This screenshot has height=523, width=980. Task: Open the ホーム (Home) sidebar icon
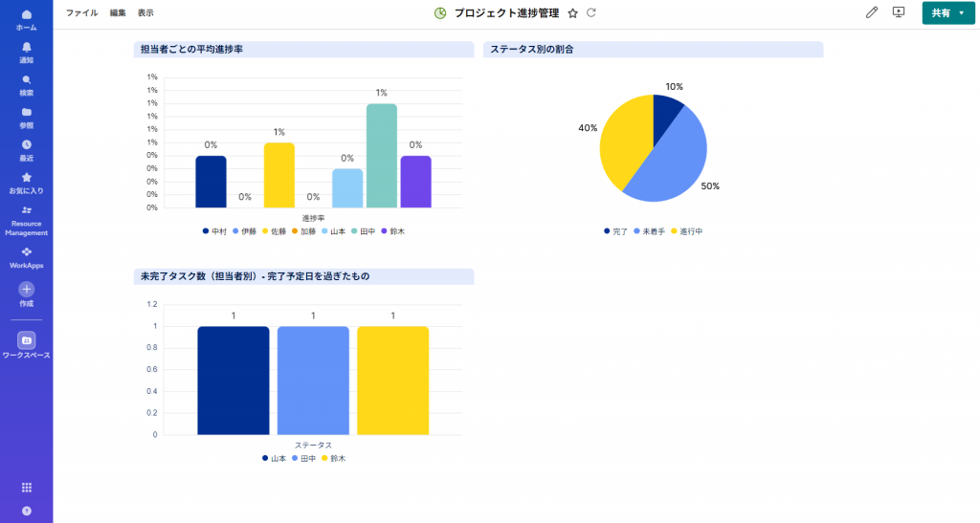[26, 16]
